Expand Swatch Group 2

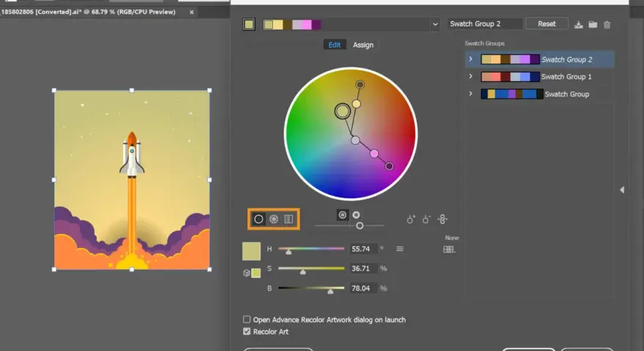[471, 59]
